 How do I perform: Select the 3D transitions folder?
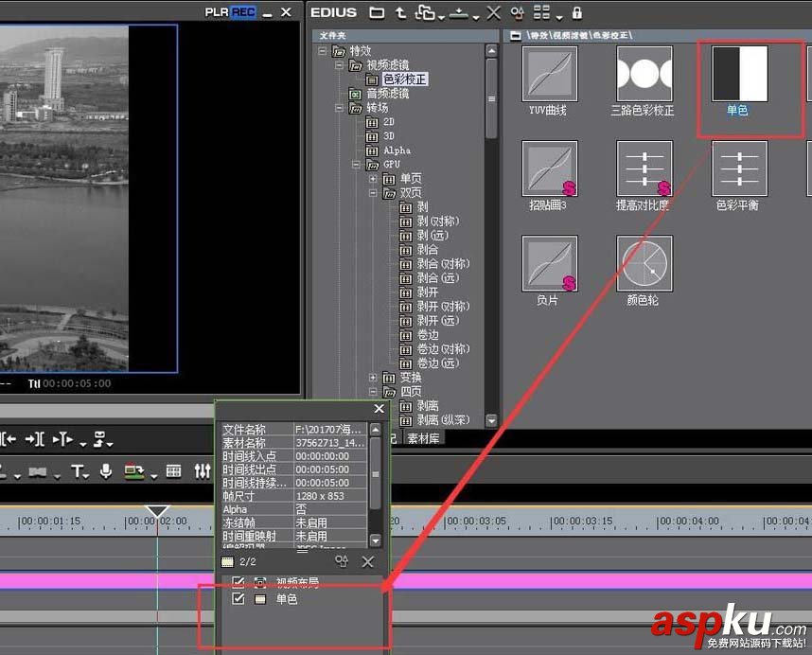pyautogui.click(x=389, y=135)
